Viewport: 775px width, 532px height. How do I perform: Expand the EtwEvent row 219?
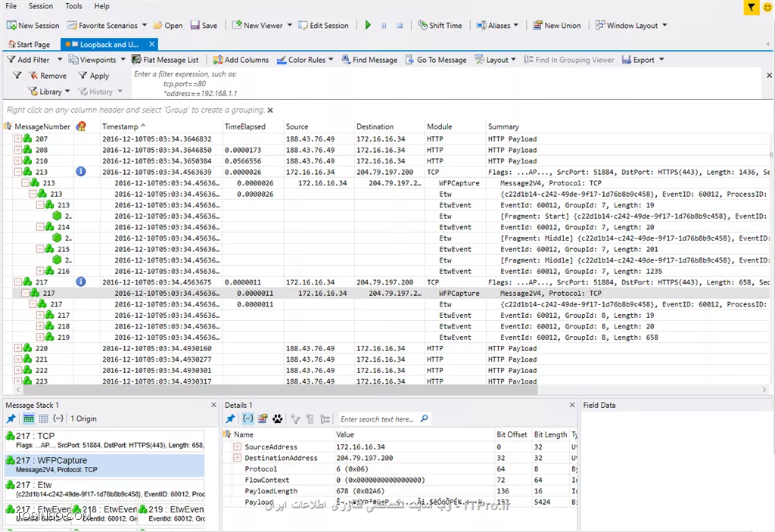click(40, 338)
